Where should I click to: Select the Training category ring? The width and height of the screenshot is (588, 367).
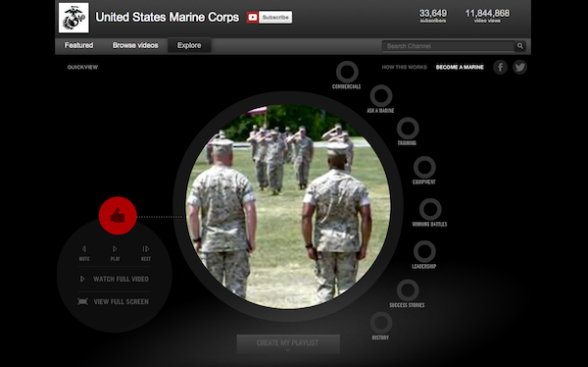408,129
